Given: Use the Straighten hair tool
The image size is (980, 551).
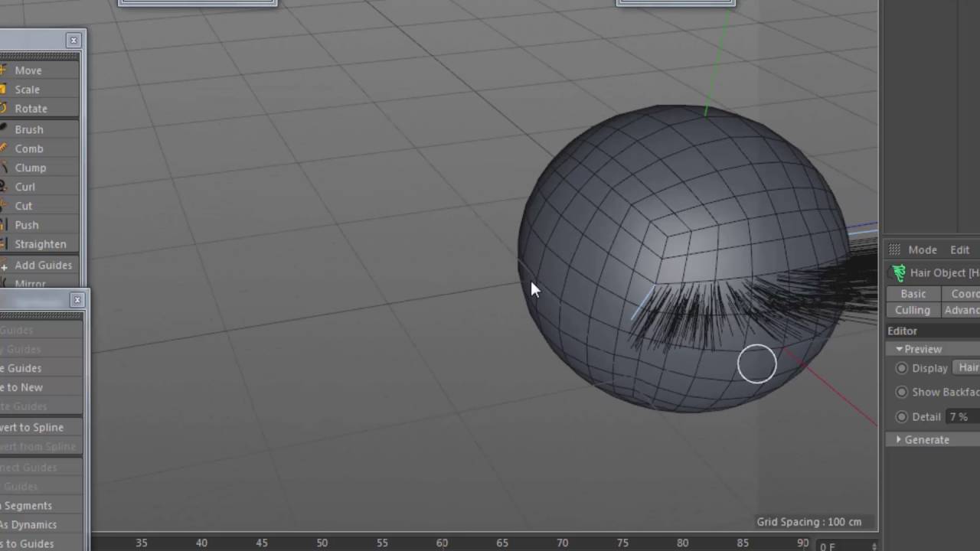Looking at the screenshot, I should pos(39,244).
